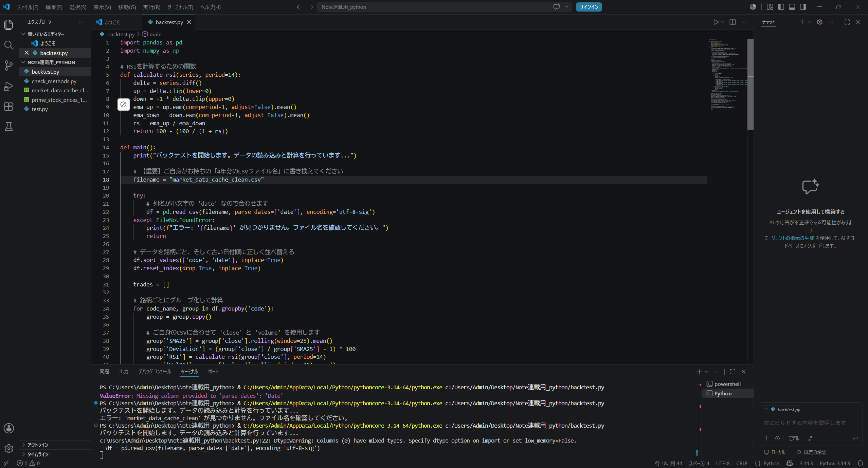Click errors and warnings count in status bar
Viewport: 868px width, 468px height.
coord(29,463)
